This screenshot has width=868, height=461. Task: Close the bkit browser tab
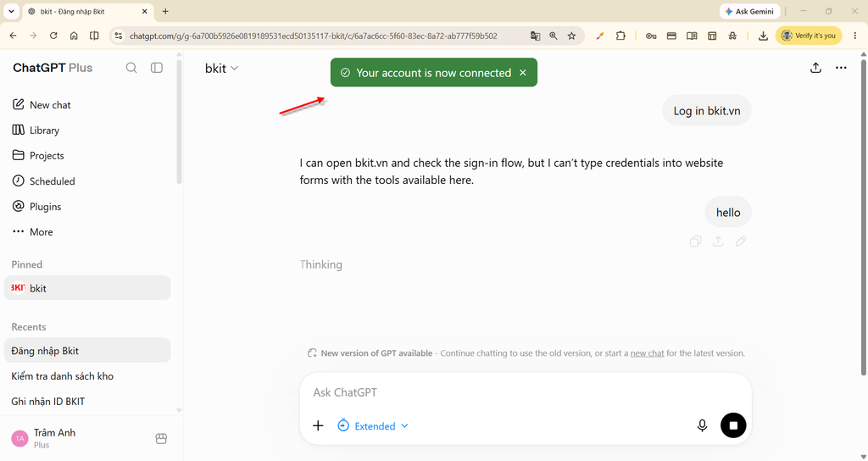pyautogui.click(x=144, y=11)
